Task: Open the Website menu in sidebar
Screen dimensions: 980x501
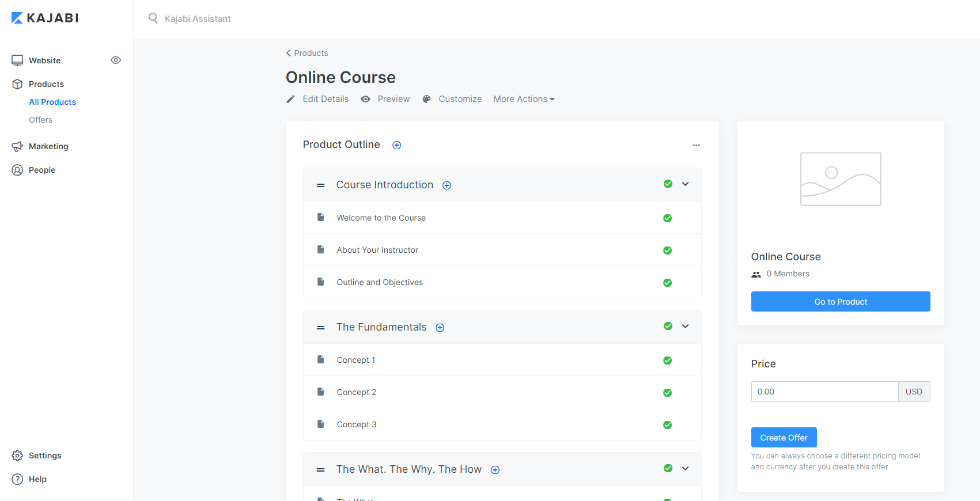Action: (44, 60)
